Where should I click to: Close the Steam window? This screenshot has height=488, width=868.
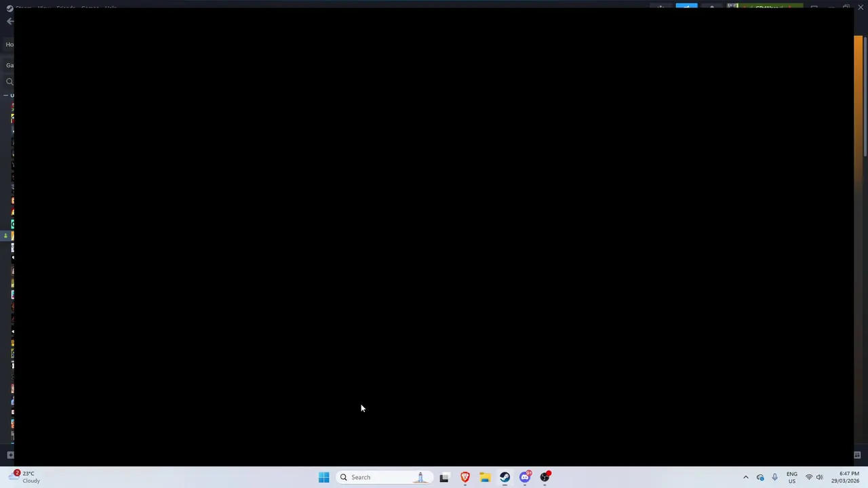pyautogui.click(x=859, y=7)
